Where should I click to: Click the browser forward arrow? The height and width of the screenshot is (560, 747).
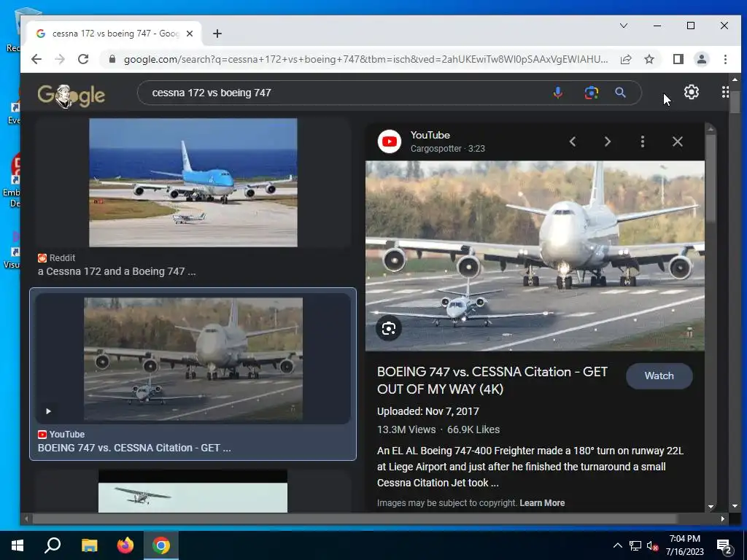(x=60, y=59)
